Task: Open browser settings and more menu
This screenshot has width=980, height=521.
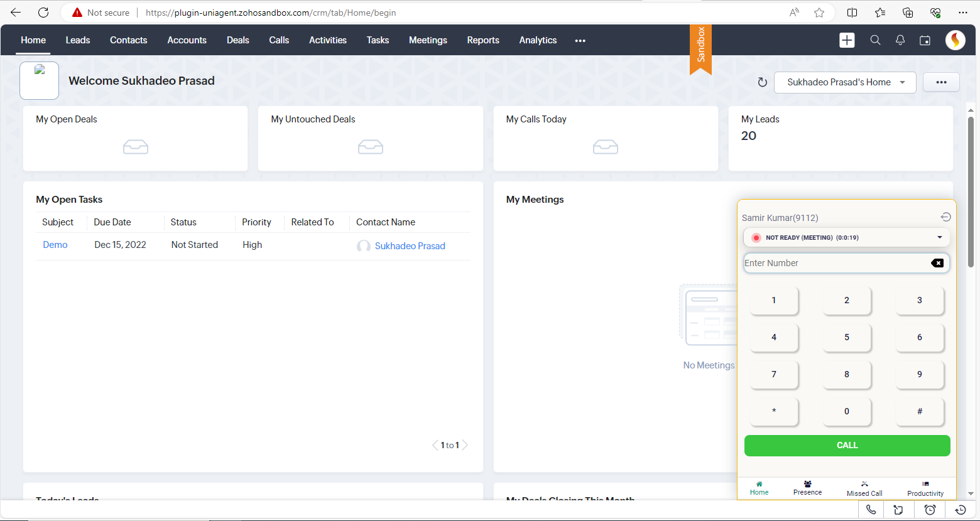Action: coord(963,13)
